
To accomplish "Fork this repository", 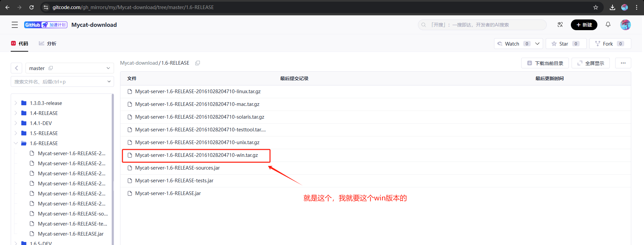I will (x=610, y=44).
